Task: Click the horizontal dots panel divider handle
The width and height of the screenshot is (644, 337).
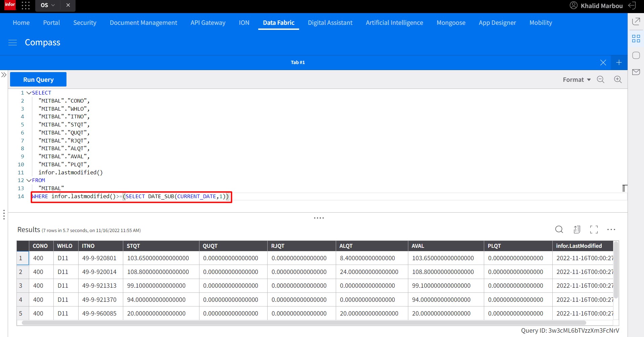Action: tap(319, 218)
